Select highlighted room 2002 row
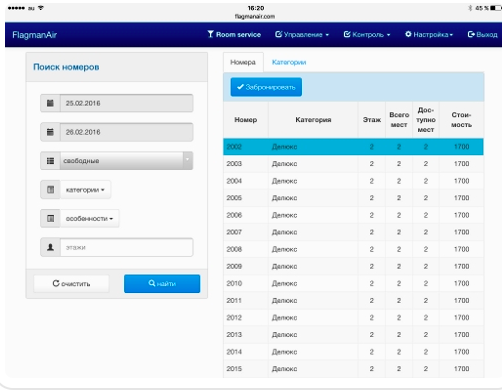 353,147
